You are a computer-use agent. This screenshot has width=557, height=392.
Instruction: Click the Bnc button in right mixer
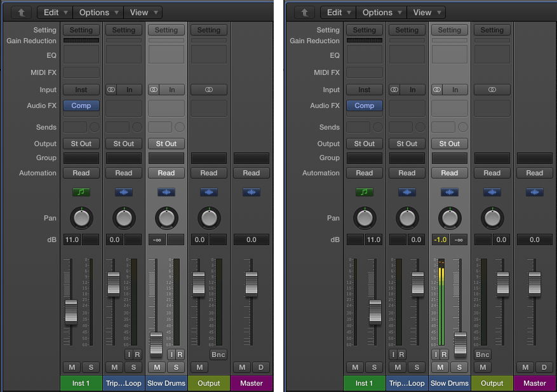coord(483,355)
